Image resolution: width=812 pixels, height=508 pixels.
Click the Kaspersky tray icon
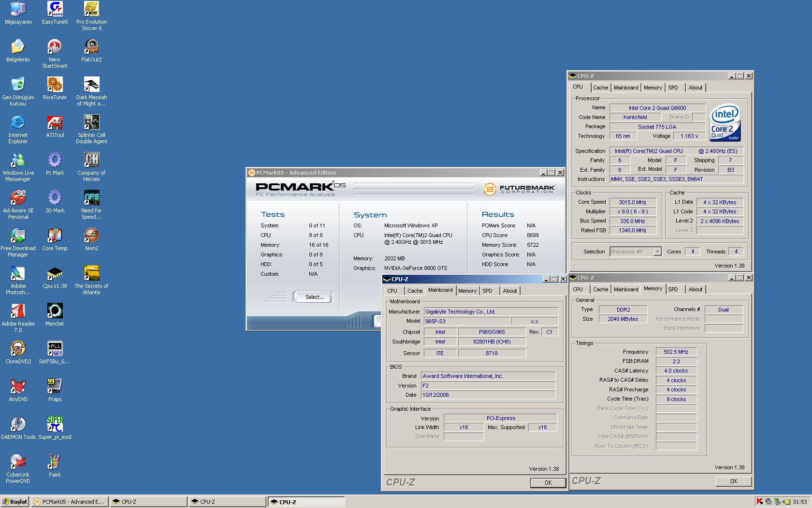(x=759, y=502)
